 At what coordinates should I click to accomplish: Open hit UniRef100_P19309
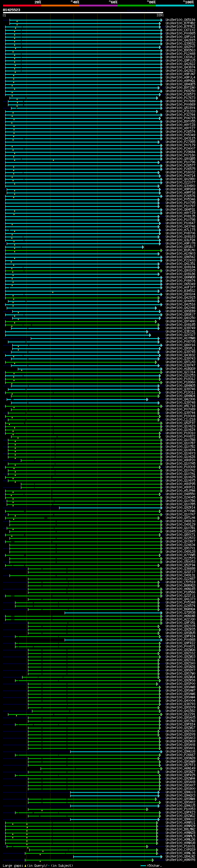pyautogui.click(x=180, y=467)
